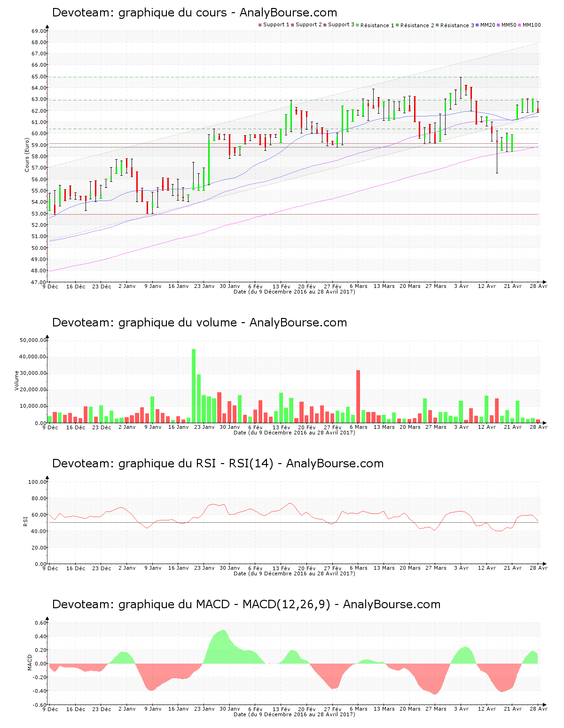
Task: Click the 10,000.00 volume axis value
Action: pos(33,406)
